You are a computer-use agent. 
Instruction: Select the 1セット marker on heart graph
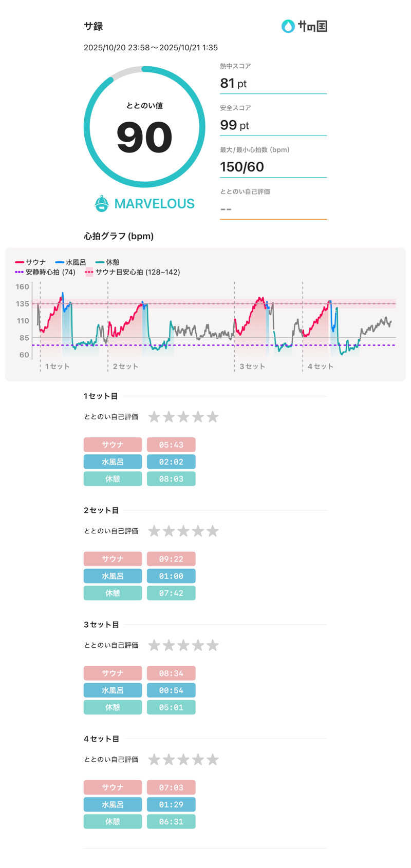57,367
